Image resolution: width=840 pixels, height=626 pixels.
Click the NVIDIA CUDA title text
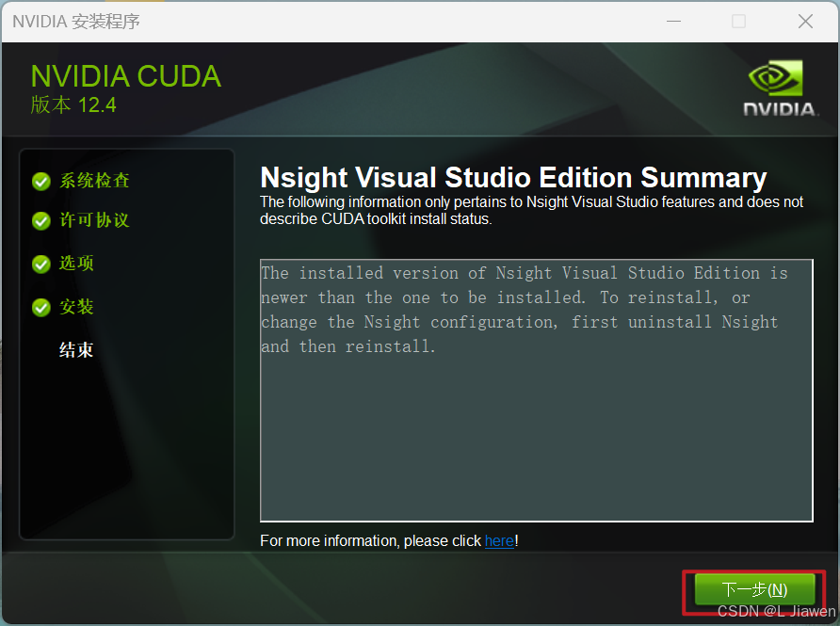point(126,76)
